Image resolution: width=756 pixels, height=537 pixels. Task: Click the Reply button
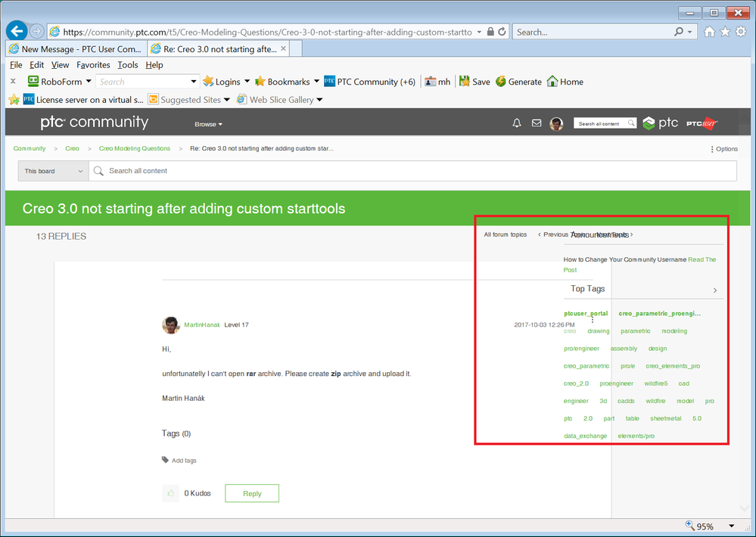tap(252, 493)
